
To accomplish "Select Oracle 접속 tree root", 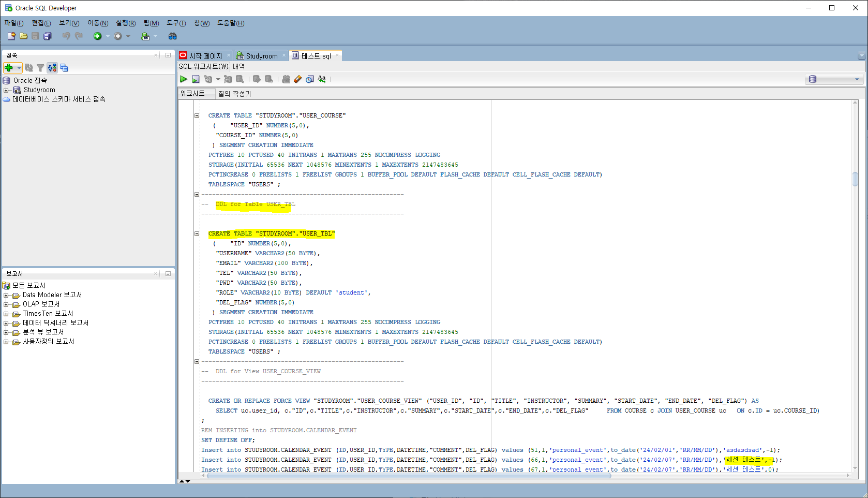I will 30,81.
